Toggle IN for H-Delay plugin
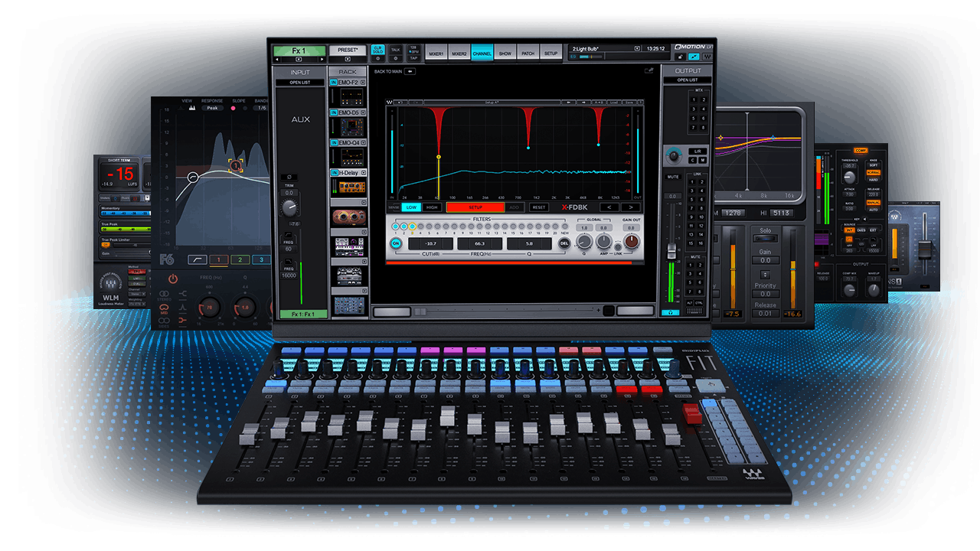This screenshot has width=980, height=551. [334, 173]
